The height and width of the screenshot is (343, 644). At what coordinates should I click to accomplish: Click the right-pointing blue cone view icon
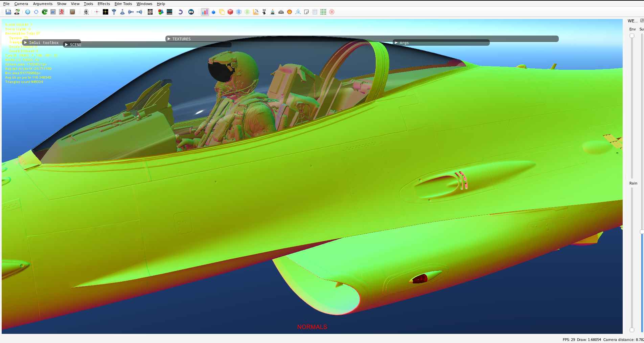tap(131, 12)
